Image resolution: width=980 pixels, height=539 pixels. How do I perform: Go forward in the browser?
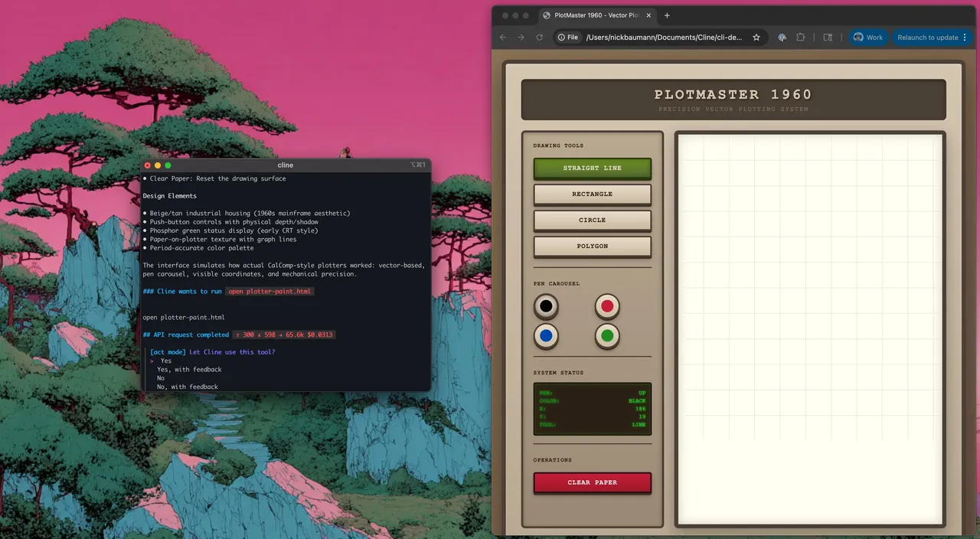[x=521, y=37]
